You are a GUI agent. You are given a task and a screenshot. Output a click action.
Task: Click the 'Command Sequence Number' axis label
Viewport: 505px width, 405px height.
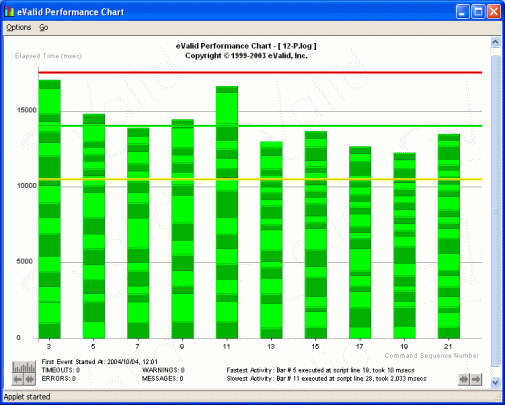click(x=432, y=356)
